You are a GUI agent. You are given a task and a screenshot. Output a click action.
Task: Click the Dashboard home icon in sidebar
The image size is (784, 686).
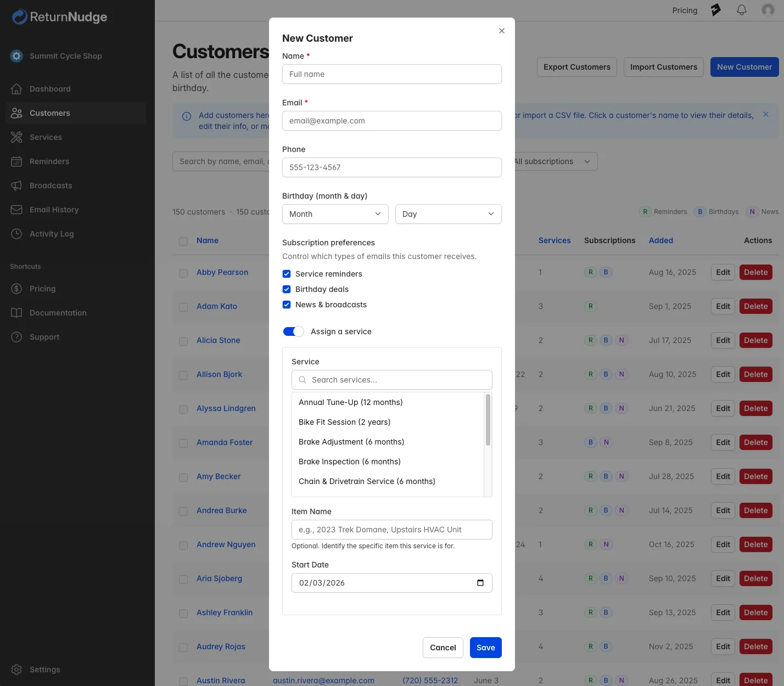pyautogui.click(x=16, y=89)
